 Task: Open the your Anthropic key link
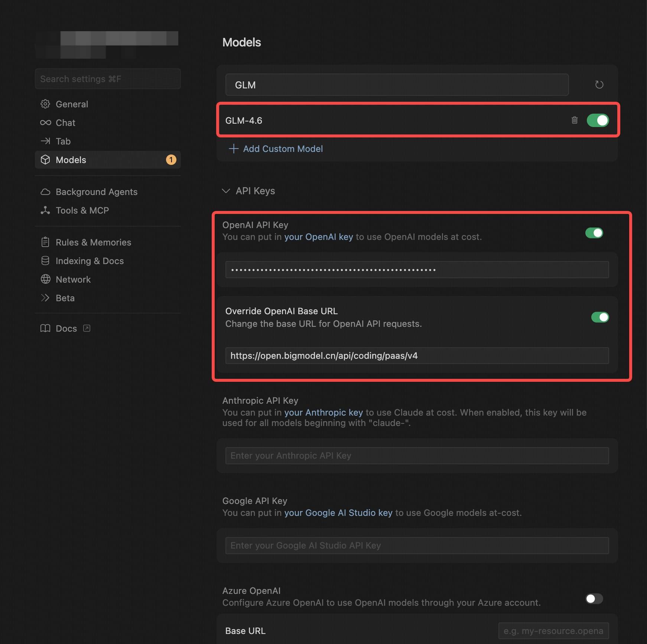[x=323, y=412]
